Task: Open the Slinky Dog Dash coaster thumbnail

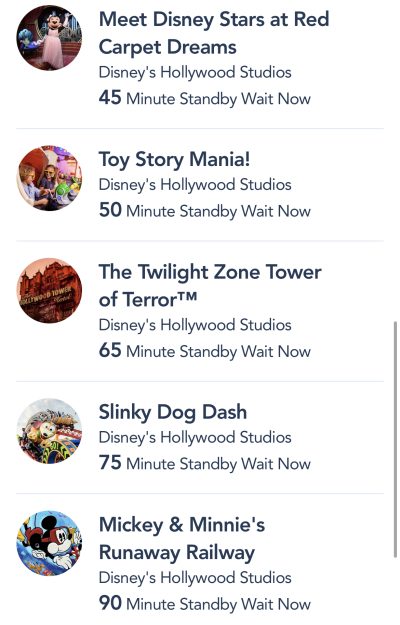Action: pos(49,431)
